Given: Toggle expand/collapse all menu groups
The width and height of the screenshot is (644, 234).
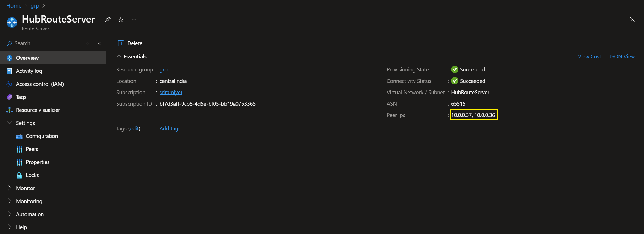Looking at the screenshot, I should [x=87, y=43].
